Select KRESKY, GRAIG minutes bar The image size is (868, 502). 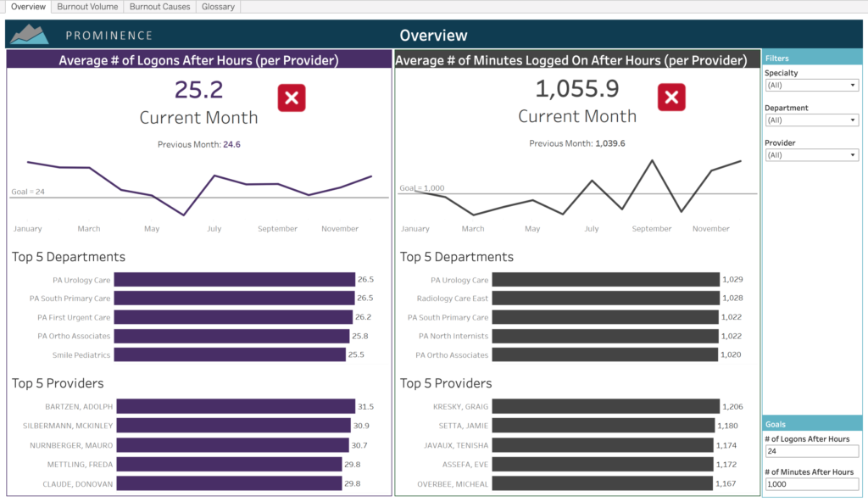pos(605,407)
